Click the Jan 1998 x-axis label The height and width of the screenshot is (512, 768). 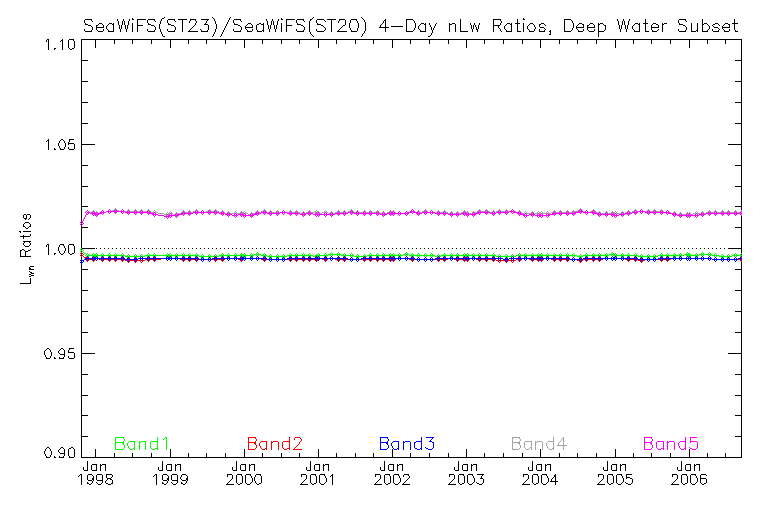[95, 473]
